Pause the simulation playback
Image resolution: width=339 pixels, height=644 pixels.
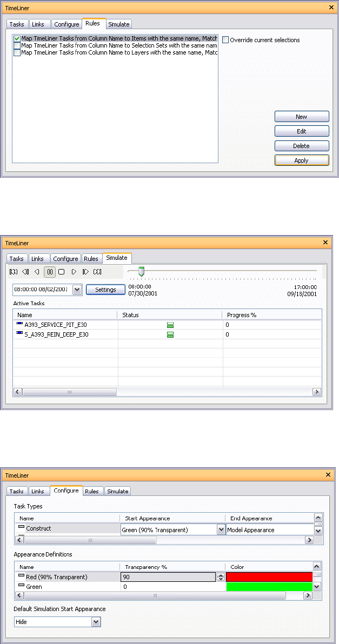pyautogui.click(x=49, y=271)
